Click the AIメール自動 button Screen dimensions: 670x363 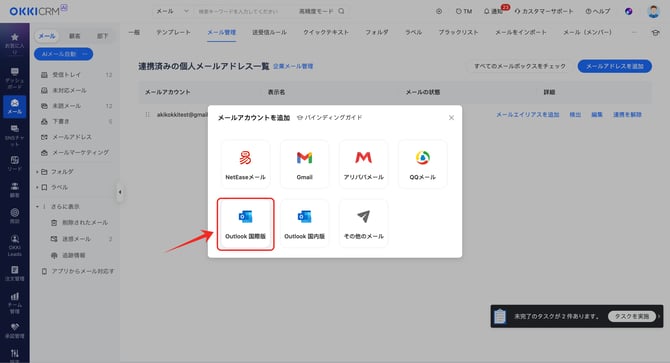tap(63, 54)
